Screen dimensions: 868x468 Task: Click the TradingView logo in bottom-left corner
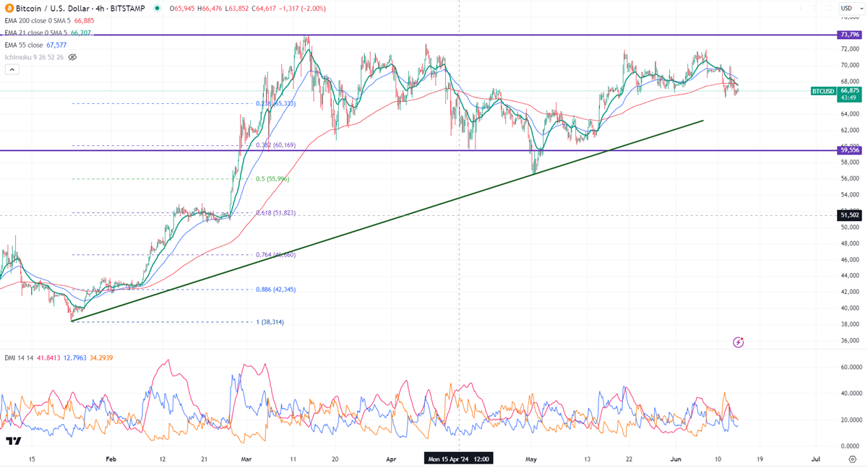[x=13, y=441]
